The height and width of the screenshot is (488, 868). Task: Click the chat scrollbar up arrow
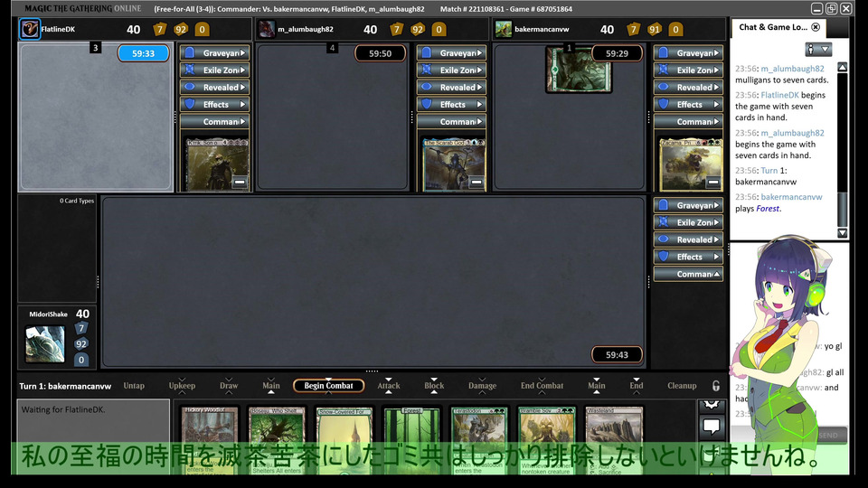point(842,67)
